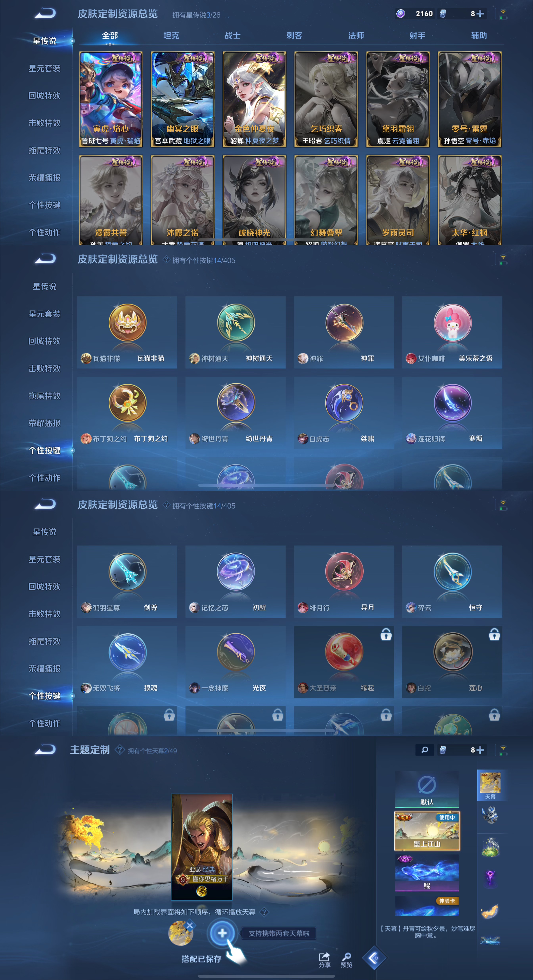
Task: Switch to the 法师 tab
Action: point(356,35)
